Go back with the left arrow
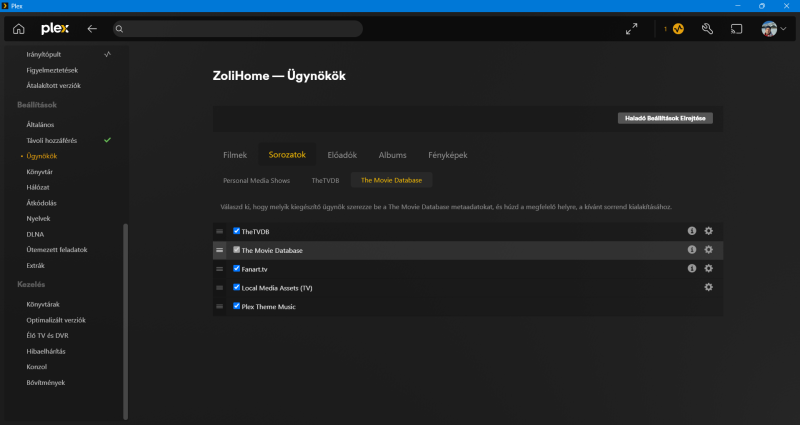Image resolution: width=800 pixels, height=425 pixels. (x=92, y=29)
